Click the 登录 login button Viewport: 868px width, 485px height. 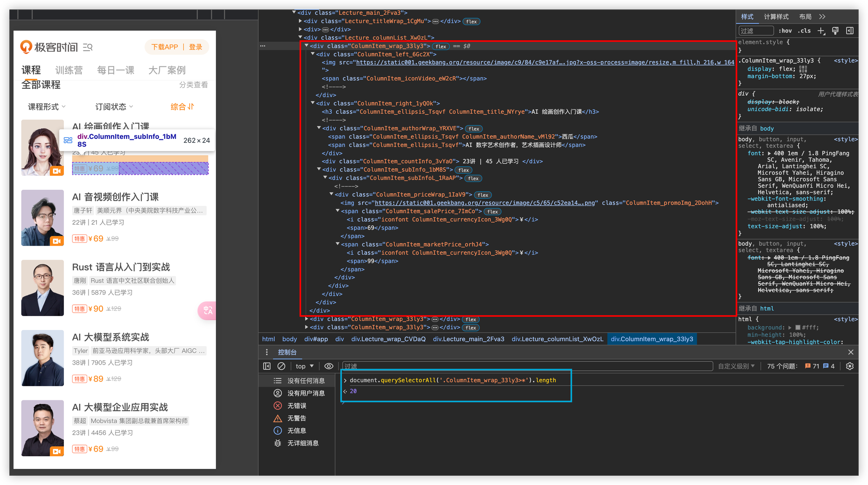pos(194,47)
